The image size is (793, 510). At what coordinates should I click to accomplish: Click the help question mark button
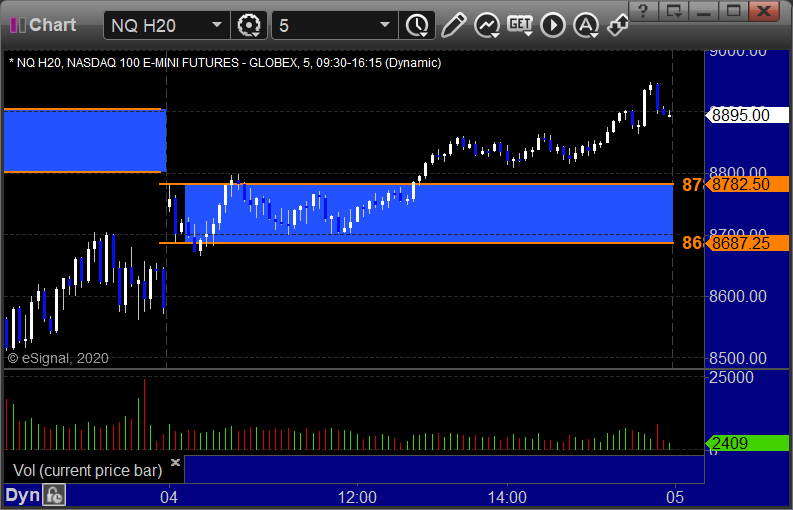pyautogui.click(x=643, y=10)
